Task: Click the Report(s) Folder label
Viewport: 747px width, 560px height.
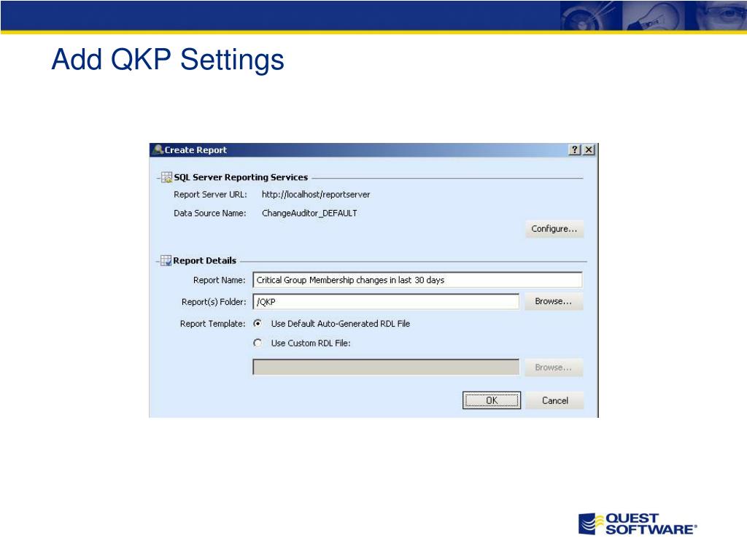Action: click(x=214, y=301)
